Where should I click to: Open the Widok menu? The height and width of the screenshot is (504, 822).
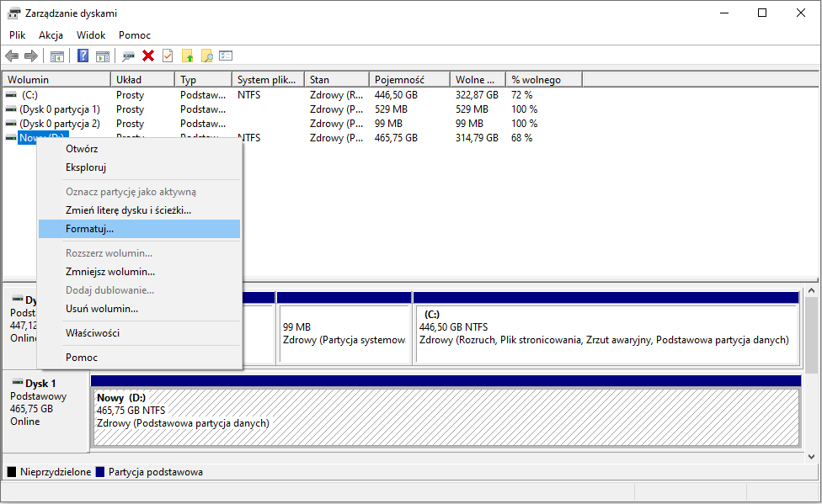[x=91, y=35]
